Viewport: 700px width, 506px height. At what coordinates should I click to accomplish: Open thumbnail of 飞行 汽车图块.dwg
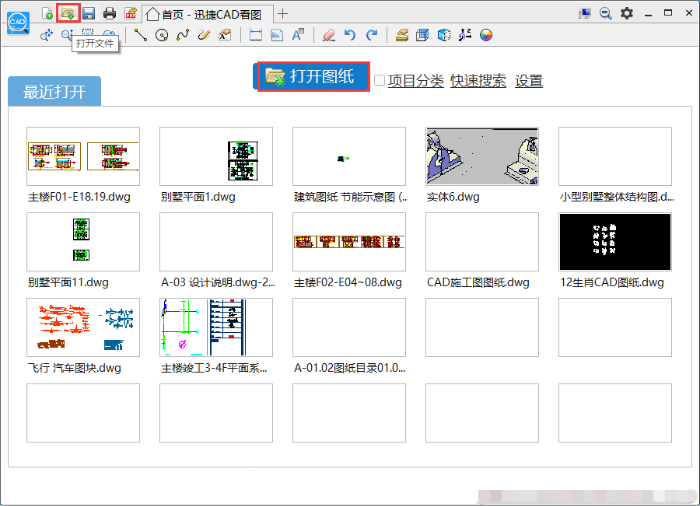[x=83, y=327]
